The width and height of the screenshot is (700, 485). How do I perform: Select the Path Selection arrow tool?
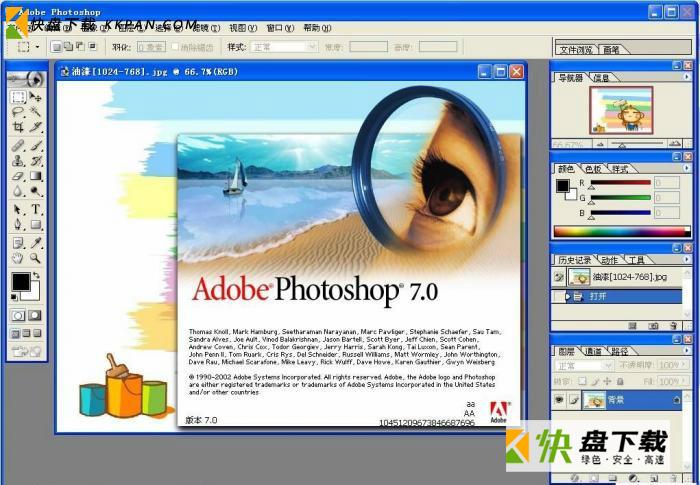coord(18,209)
